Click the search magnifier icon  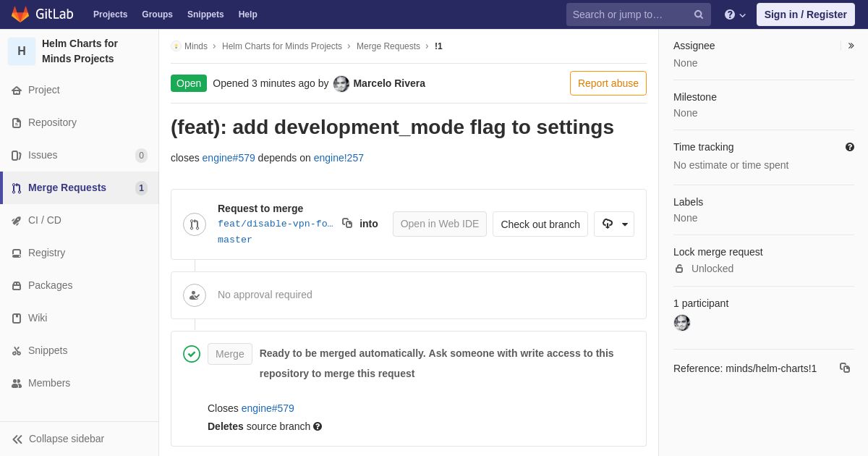[x=699, y=14]
